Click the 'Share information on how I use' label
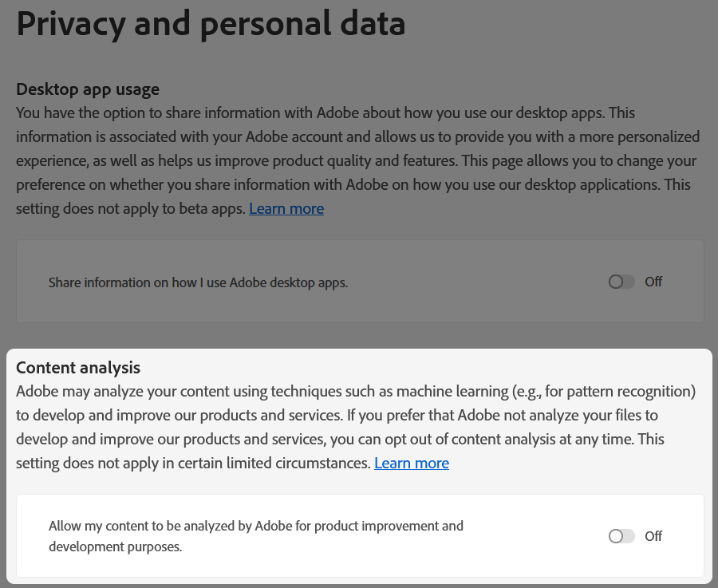This screenshot has width=718, height=588. [198, 282]
